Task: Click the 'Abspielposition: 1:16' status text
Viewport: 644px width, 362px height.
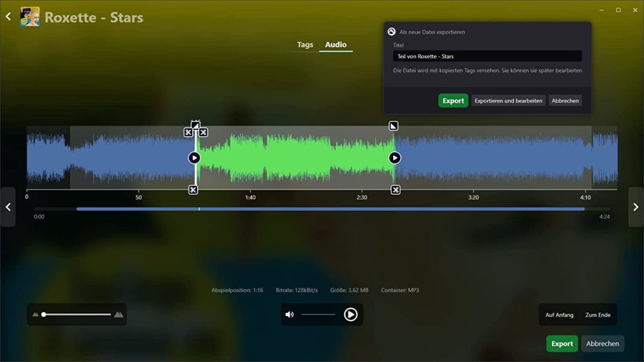Action: [x=237, y=290]
